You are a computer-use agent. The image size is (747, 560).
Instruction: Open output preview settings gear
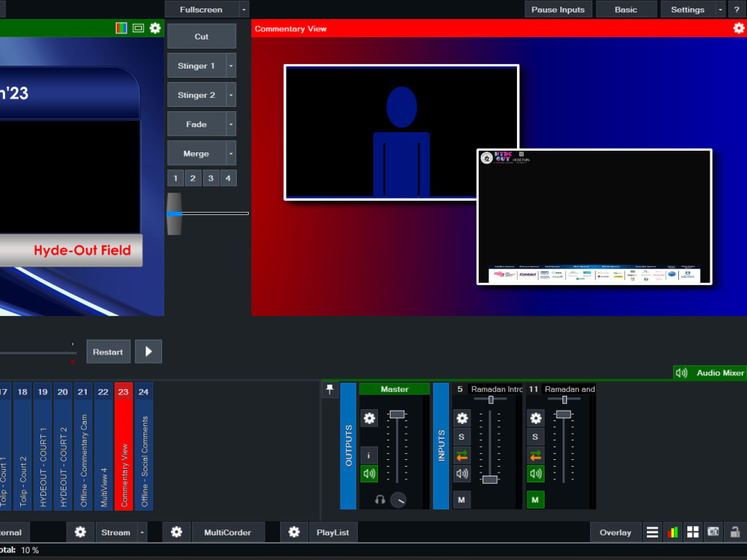pyautogui.click(x=155, y=28)
